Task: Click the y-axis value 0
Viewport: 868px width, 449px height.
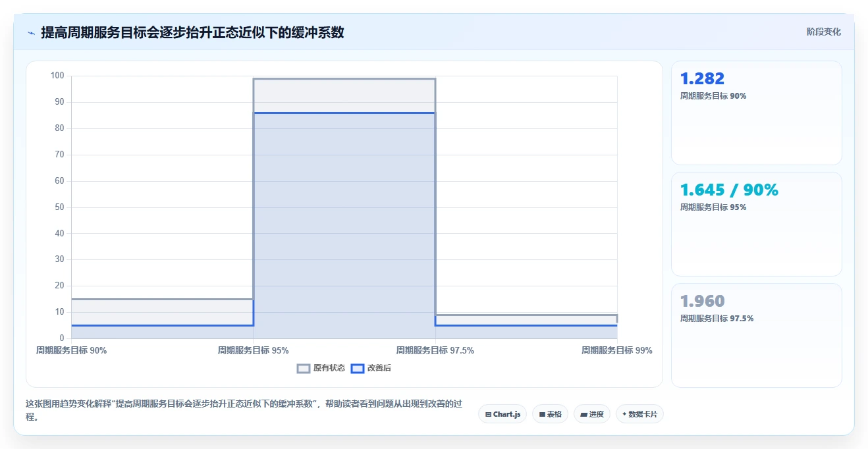Action: [x=62, y=338]
